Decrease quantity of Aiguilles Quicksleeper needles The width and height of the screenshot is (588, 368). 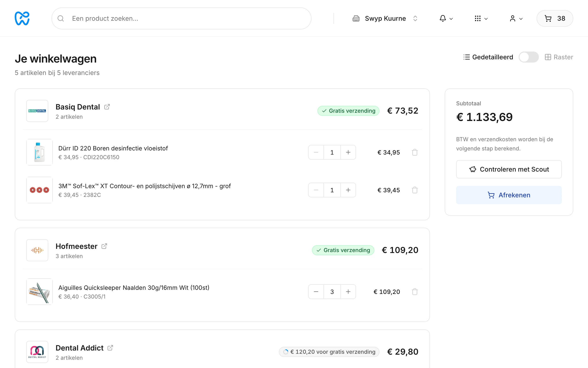tap(316, 292)
